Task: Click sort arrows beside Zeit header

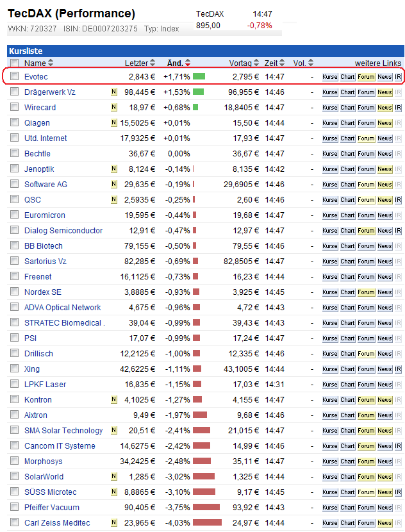Action: click(281, 63)
